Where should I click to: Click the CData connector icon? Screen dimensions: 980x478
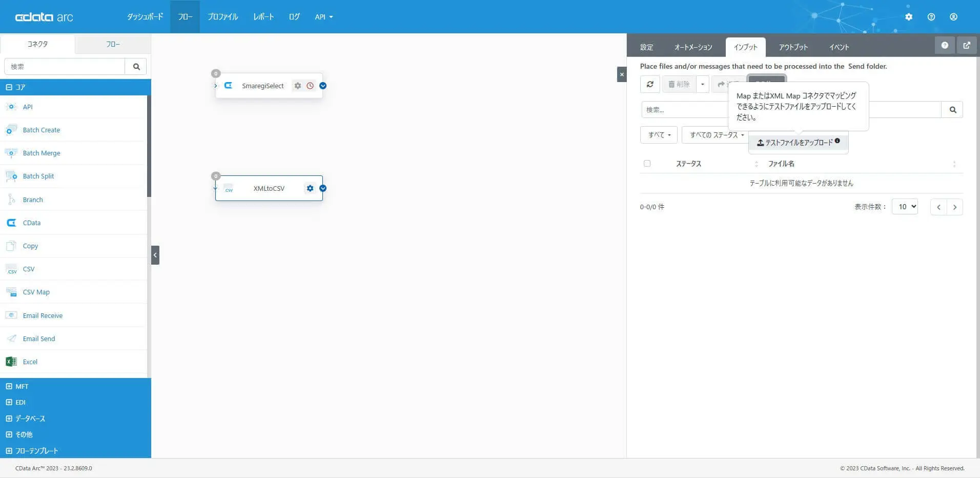(11, 223)
